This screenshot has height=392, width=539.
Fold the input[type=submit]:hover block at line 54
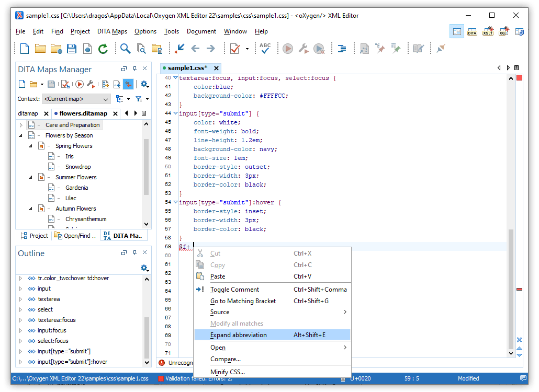click(175, 202)
